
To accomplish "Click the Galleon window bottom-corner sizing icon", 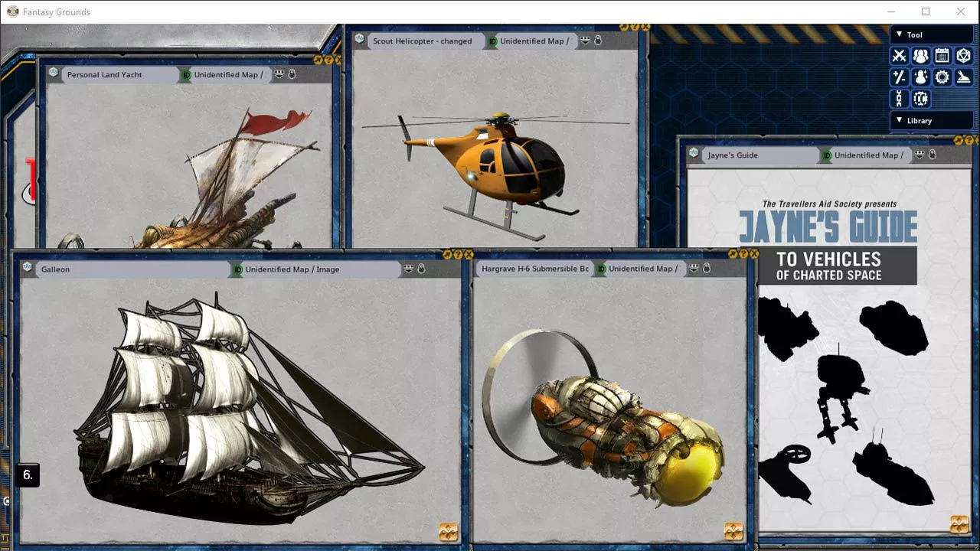I will pyautogui.click(x=449, y=531).
